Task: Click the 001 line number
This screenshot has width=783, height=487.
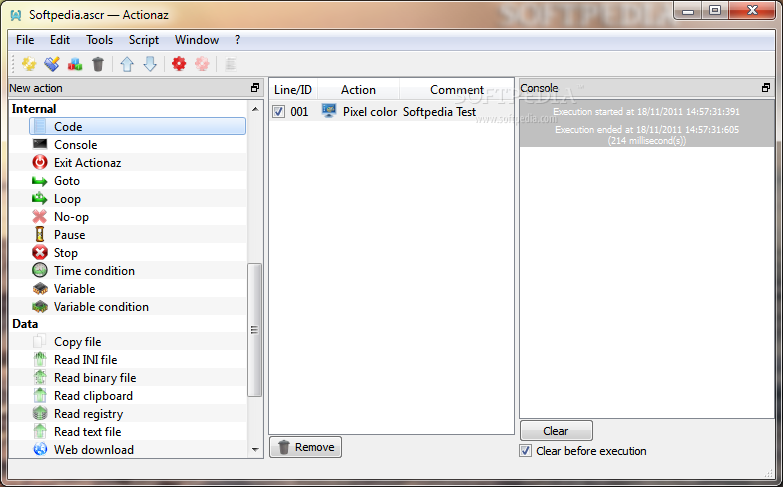Action: (299, 111)
